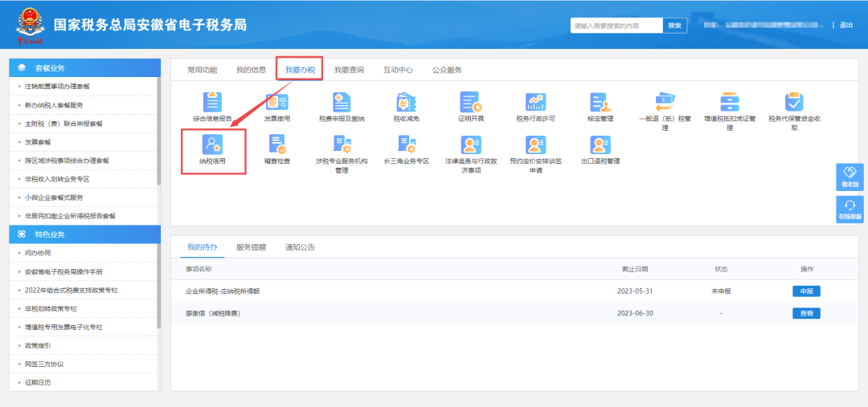Open 非税收入划转业务专区
Image resolution: width=868 pixels, height=407 pixels.
[57, 179]
